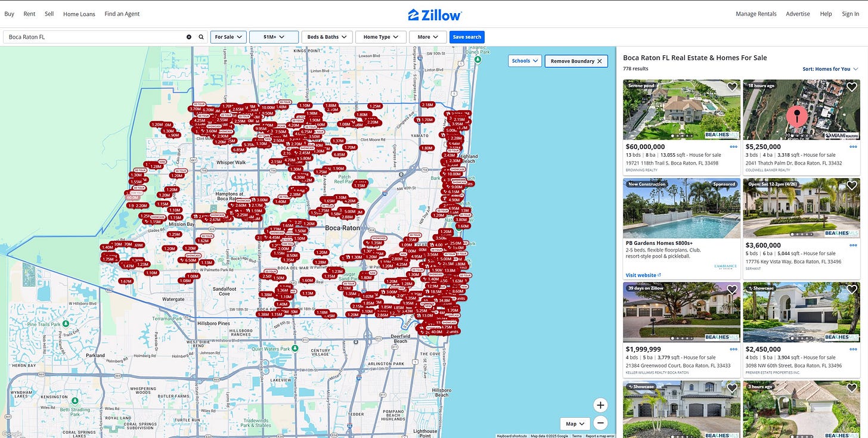Open the PB Gardens Homes pool photo
Viewport: 868px width, 438px height.
[x=682, y=208]
